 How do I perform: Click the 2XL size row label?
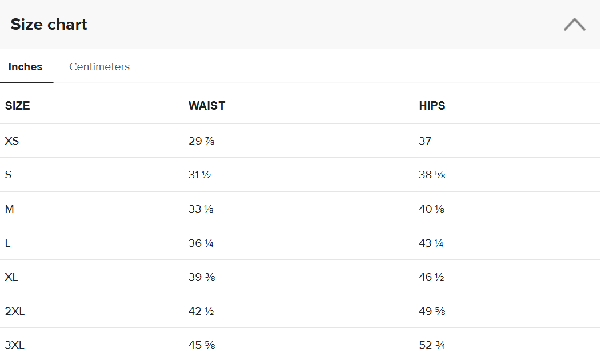click(15, 311)
